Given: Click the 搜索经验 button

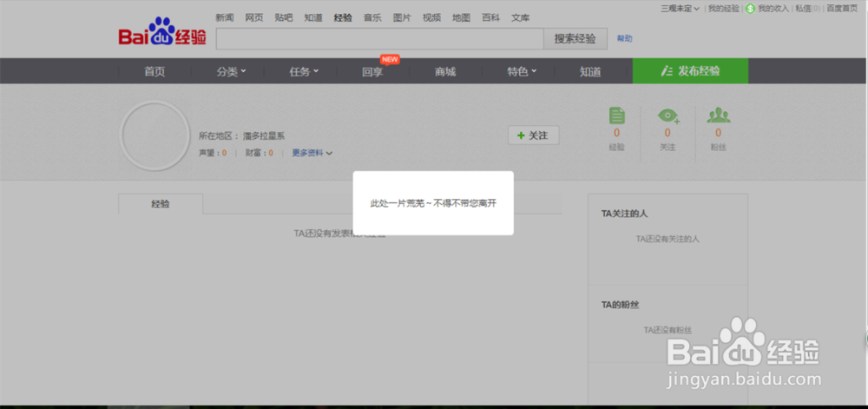Looking at the screenshot, I should coord(575,39).
